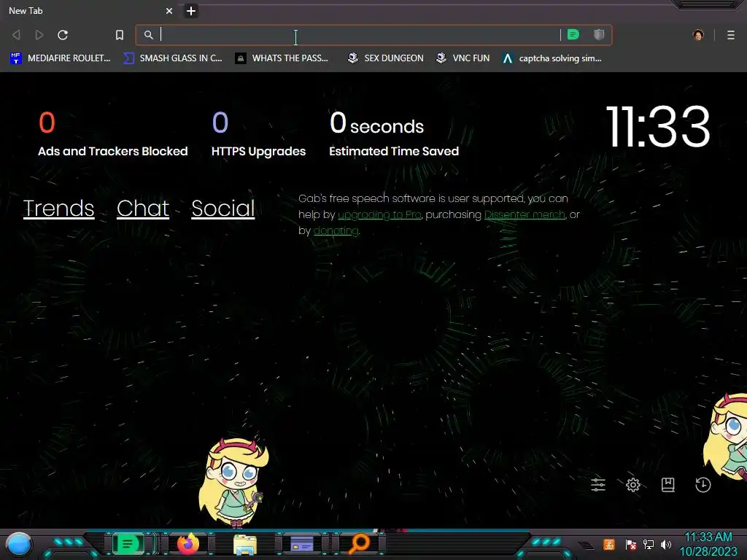Open the Trends link
Viewport: 747px width, 560px height.
click(58, 209)
